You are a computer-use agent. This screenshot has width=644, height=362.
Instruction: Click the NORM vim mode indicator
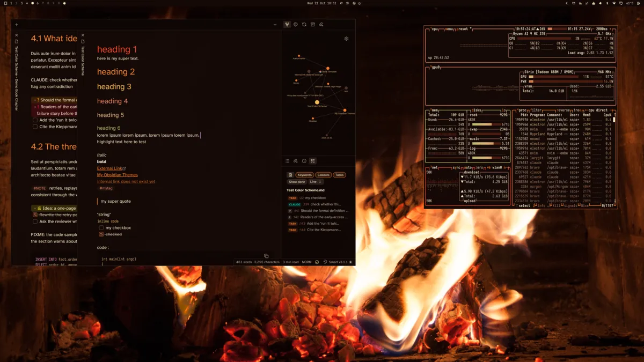coord(306,262)
